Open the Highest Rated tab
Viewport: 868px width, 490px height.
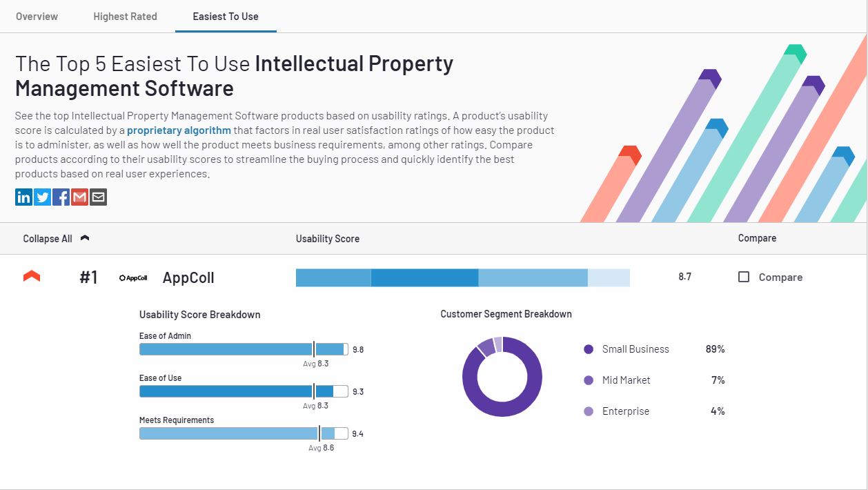click(x=125, y=17)
